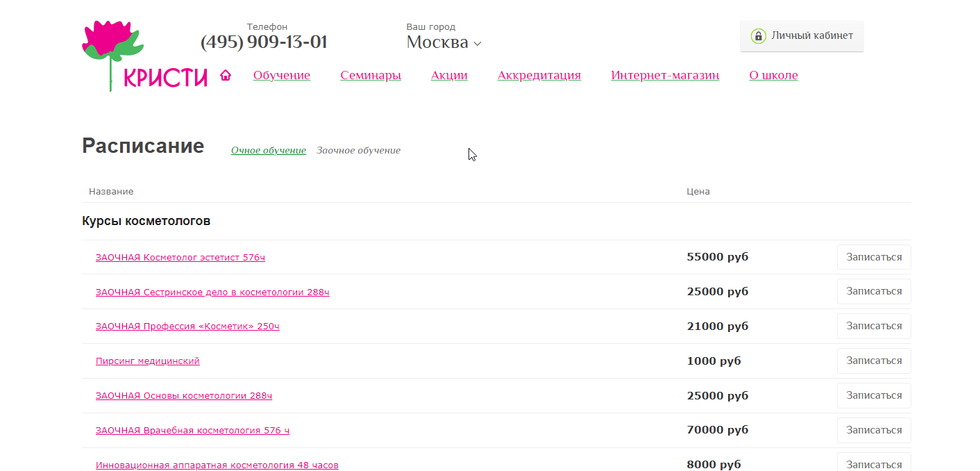Switch to the Очное обучение tab
This screenshot has width=980, height=471.
[x=268, y=151]
